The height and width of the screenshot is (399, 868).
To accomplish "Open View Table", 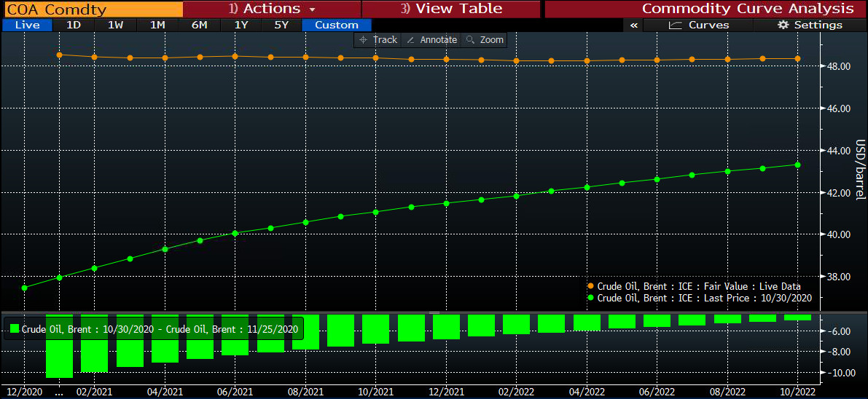I will point(450,9).
